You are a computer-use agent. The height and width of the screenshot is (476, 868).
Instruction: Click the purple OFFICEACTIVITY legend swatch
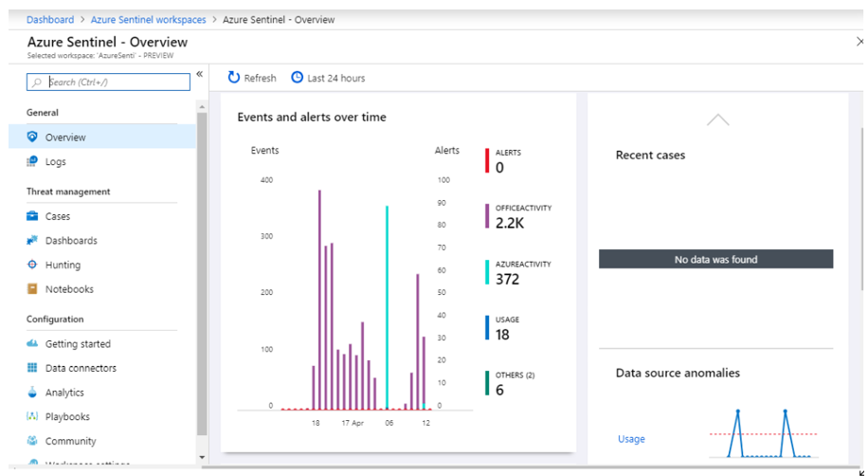point(486,216)
